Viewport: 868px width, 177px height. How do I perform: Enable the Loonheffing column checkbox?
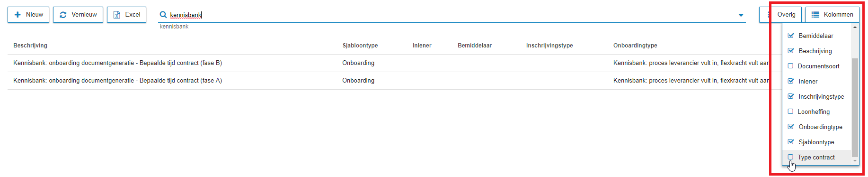[790, 112]
